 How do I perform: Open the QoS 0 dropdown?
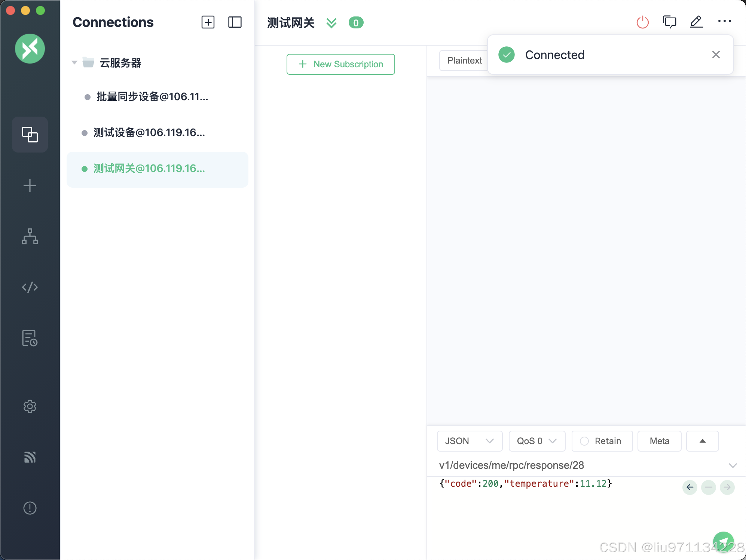pos(536,441)
